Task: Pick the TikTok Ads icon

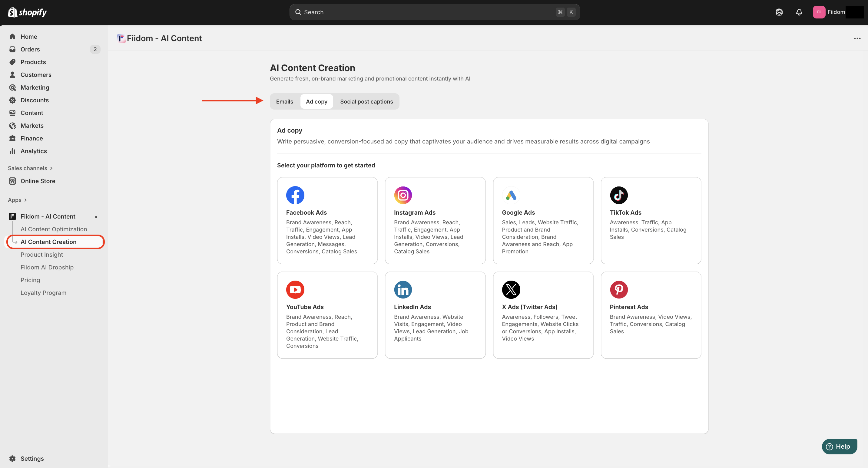Action: (619, 195)
